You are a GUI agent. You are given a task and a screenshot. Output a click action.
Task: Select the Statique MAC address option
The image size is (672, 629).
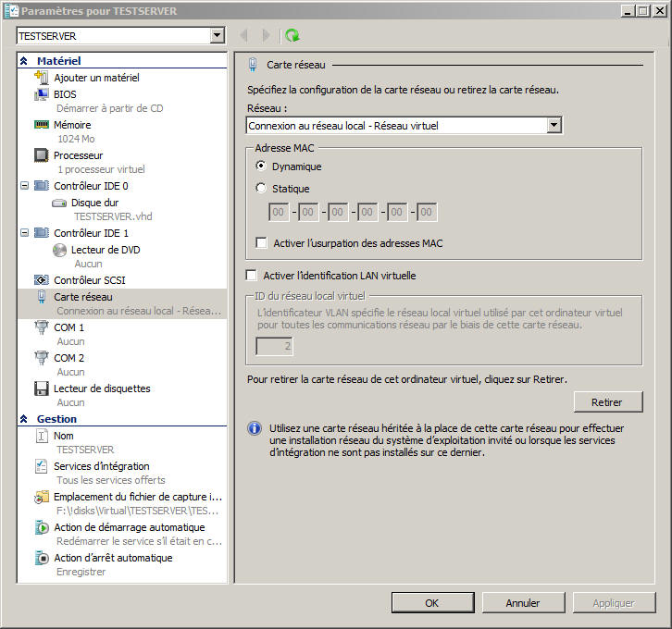point(261,189)
